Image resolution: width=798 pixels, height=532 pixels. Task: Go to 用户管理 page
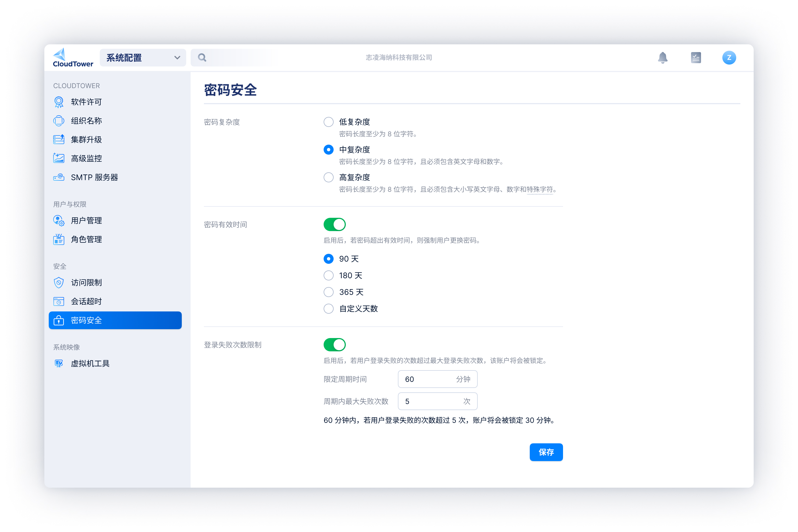pyautogui.click(x=115, y=221)
